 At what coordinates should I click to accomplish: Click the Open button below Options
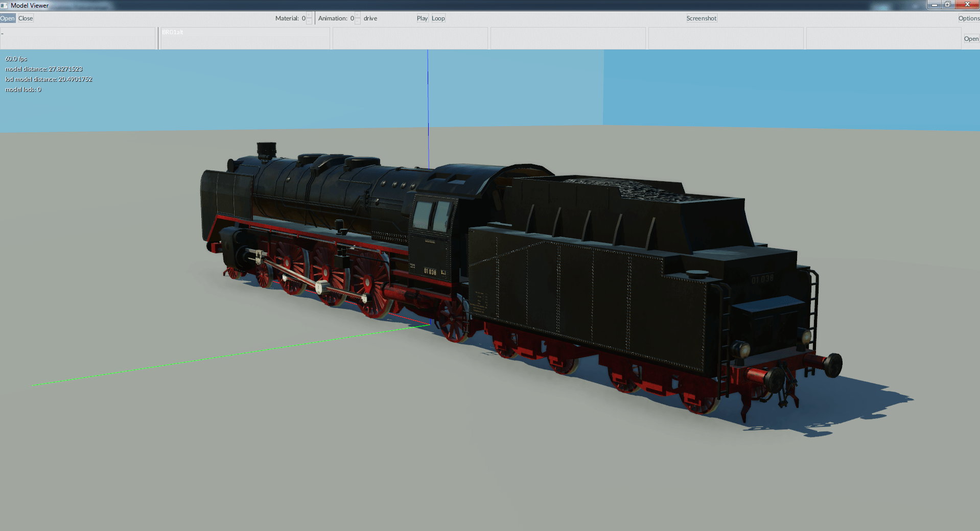click(x=971, y=39)
